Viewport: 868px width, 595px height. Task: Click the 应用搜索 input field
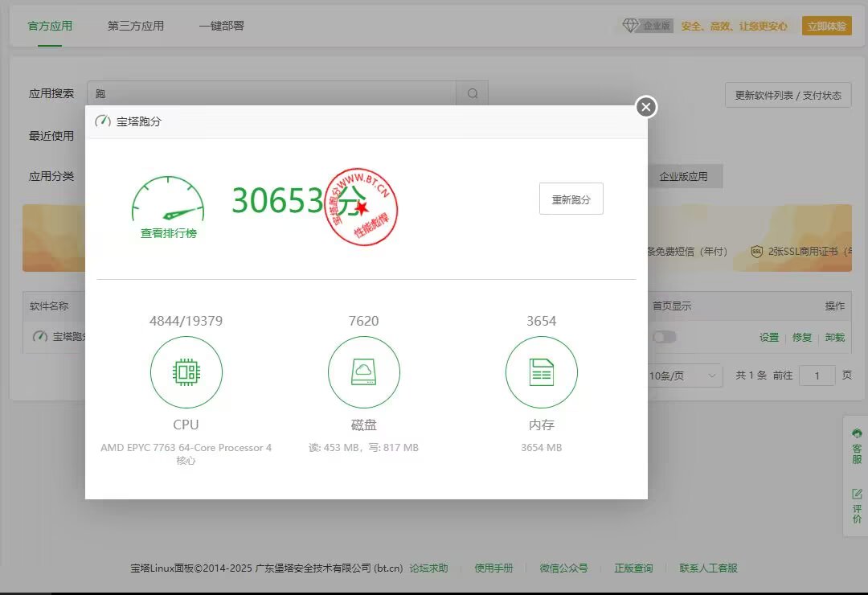[272, 94]
